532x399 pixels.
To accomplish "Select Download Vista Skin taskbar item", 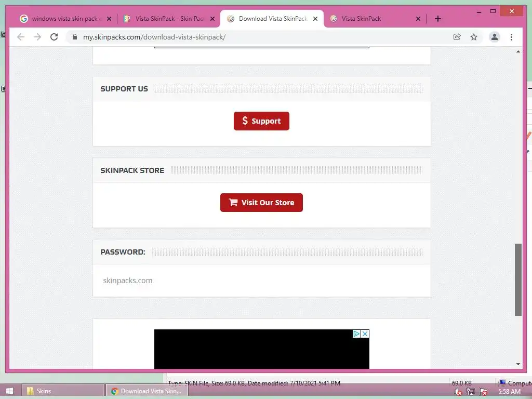I will 147,391.
